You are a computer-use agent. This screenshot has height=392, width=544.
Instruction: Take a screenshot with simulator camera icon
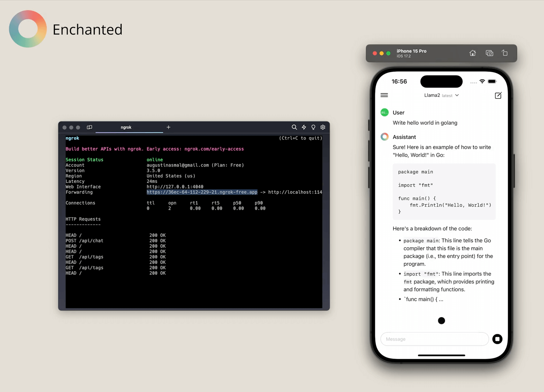(490, 53)
